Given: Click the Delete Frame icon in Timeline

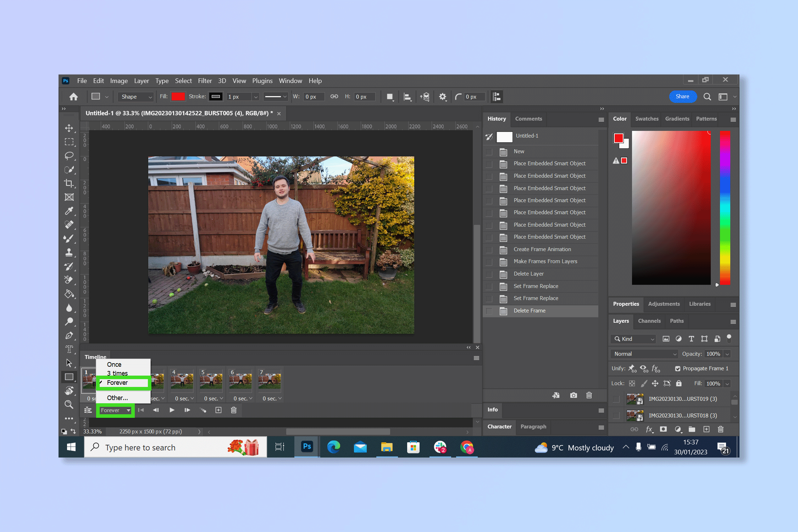Looking at the screenshot, I should tap(233, 410).
